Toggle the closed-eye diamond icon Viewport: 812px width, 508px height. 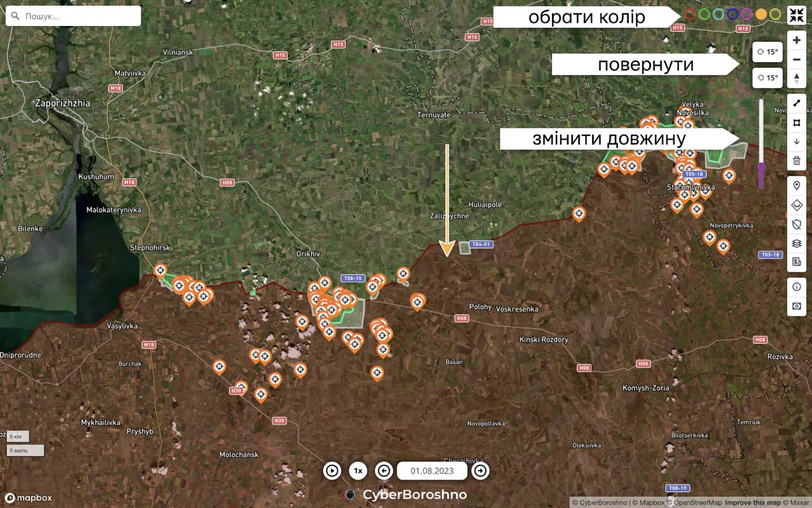coord(797,205)
